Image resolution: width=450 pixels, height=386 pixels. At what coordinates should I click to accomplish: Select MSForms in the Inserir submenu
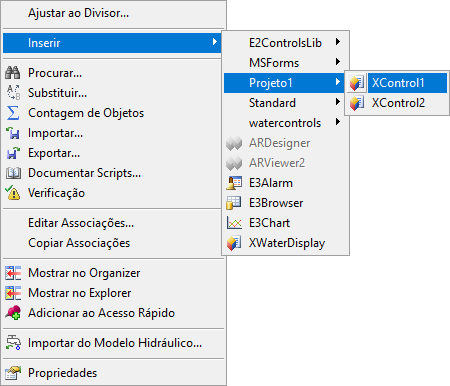click(x=286, y=63)
